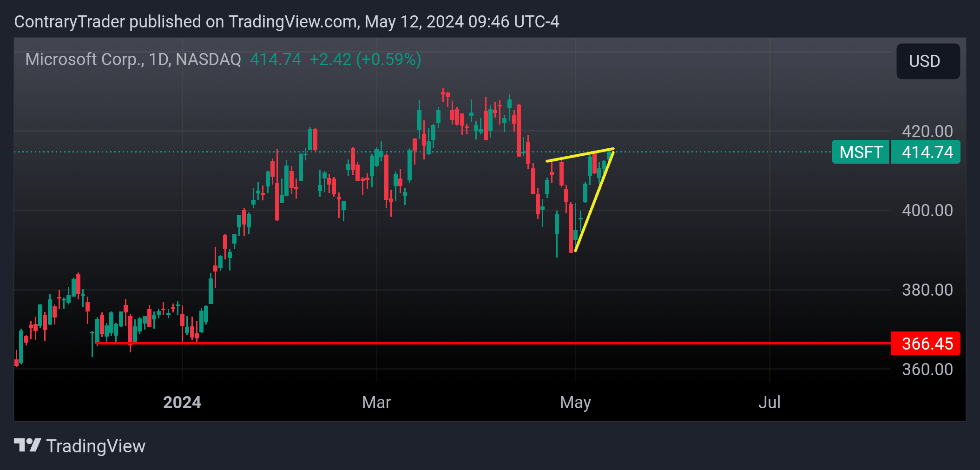Click the ContraryTrader published header text

[287, 22]
